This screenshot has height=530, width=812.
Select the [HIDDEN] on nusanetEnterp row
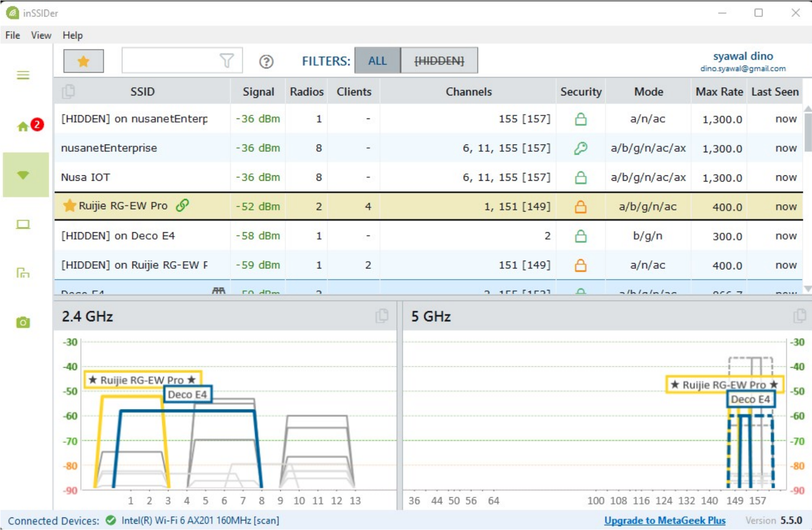429,119
